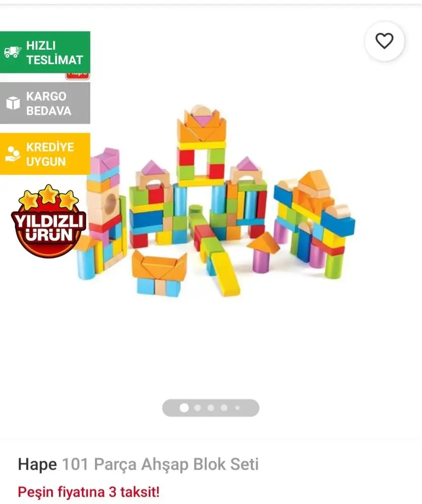422x504 pixels.
Task: Go to first image carousel dot
Action: tap(184, 408)
